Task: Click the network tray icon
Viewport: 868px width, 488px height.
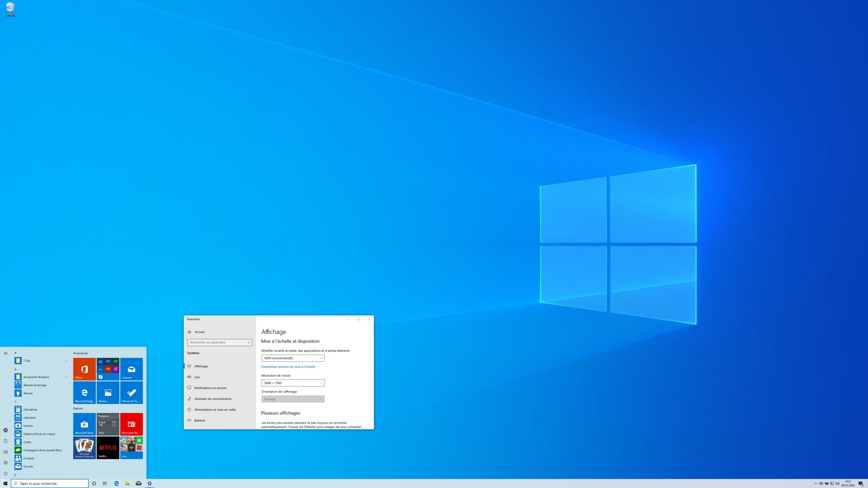Action: point(832,484)
